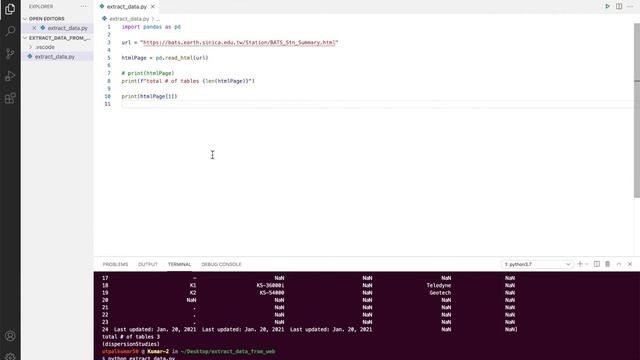This screenshot has width=640, height=360.
Task: Select the extract_data.py editor tab
Action: click(x=127, y=7)
